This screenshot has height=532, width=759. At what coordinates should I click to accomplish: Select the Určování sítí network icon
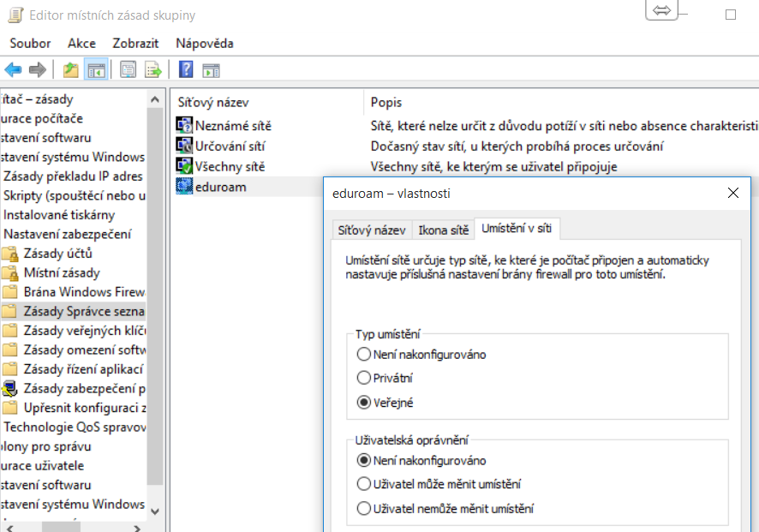pos(184,146)
